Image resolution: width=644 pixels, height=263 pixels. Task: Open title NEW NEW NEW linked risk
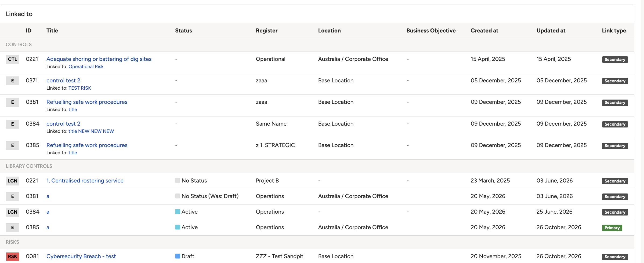91,131
